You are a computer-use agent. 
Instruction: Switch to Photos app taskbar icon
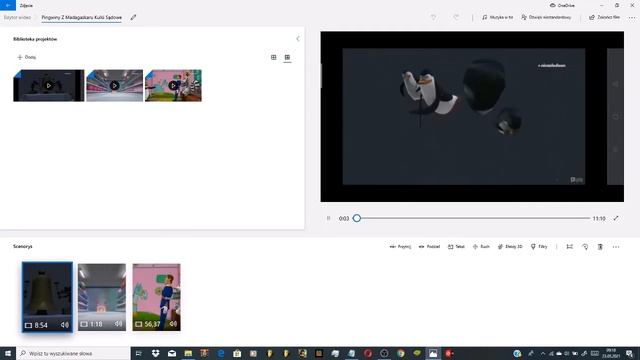pyautogui.click(x=433, y=353)
